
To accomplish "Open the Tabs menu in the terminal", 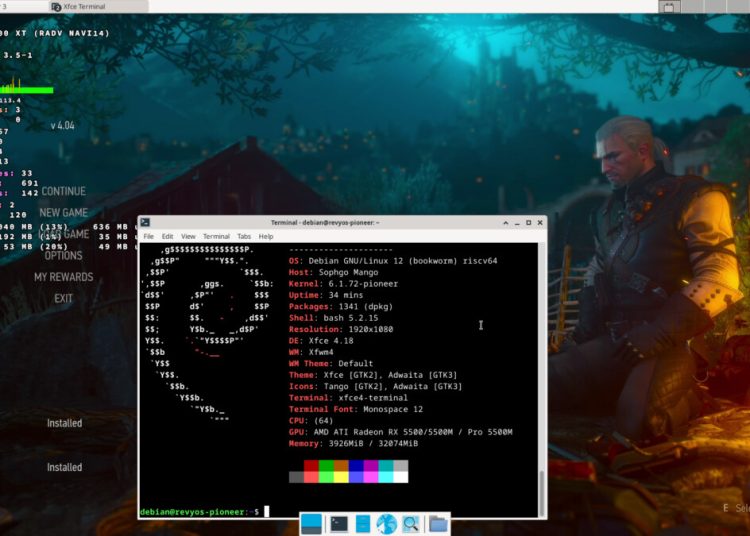I will [244, 236].
